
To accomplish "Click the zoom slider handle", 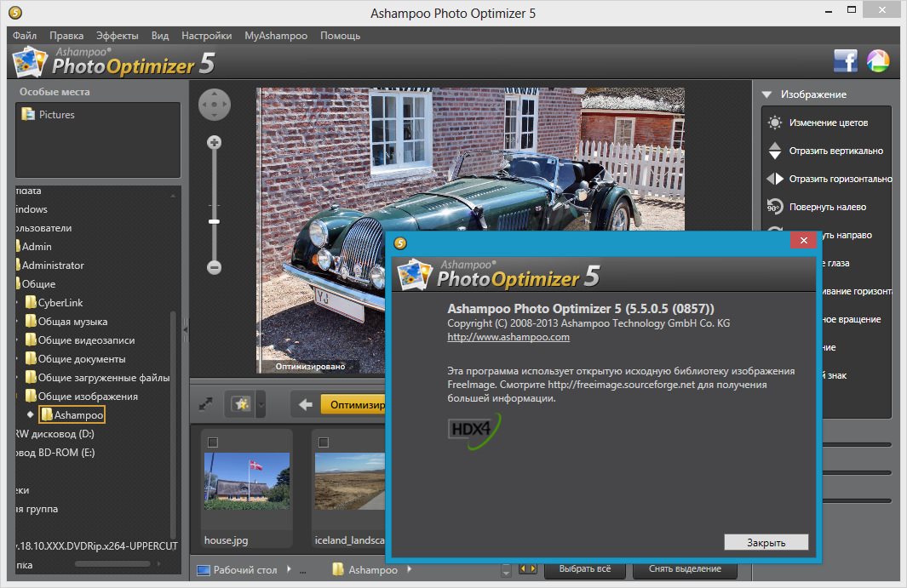I will (x=214, y=221).
